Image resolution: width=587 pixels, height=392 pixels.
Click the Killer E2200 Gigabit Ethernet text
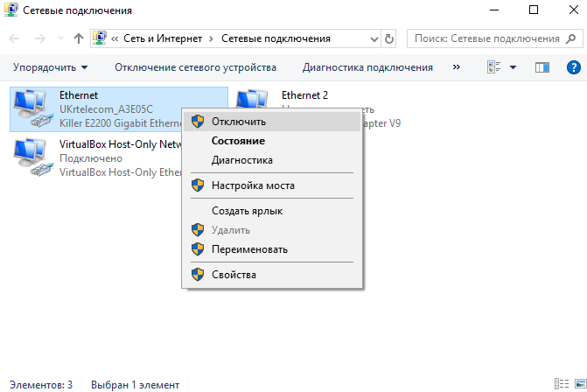point(121,123)
